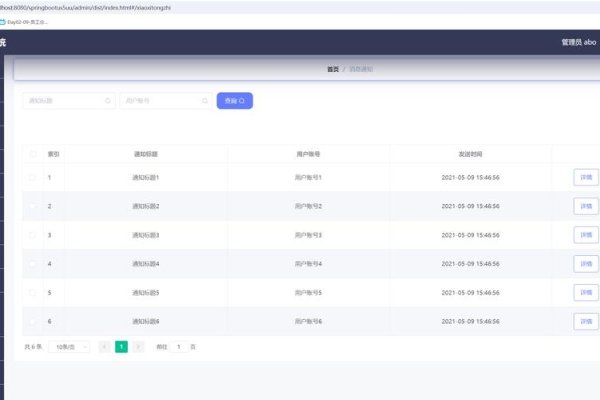The width and height of the screenshot is (600, 400).
Task: Click the send time in row 1
Action: 470,177
